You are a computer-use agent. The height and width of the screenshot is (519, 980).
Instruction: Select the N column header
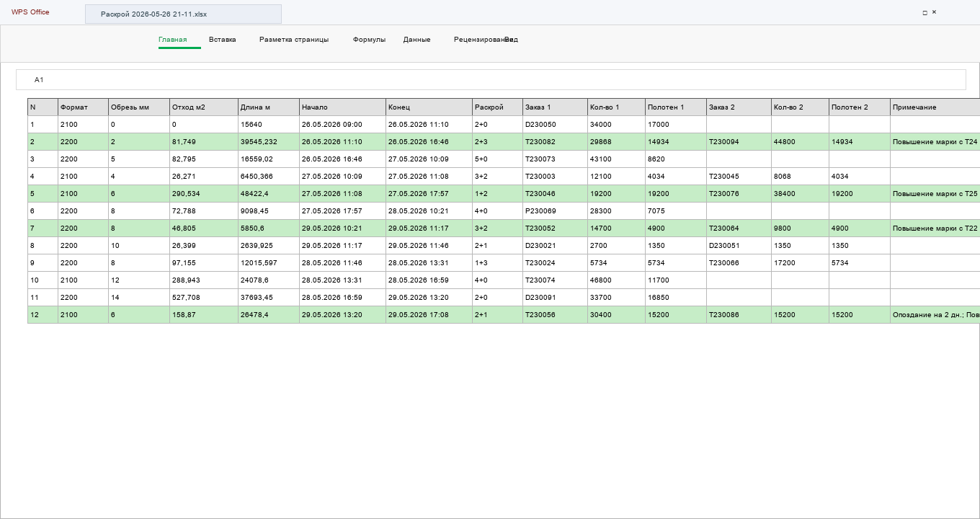point(43,107)
